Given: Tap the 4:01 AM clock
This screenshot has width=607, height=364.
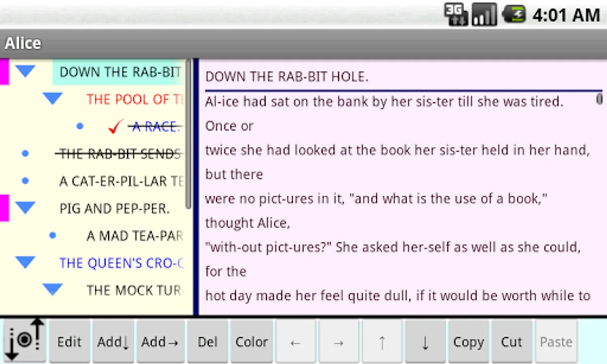Looking at the screenshot, I should 566,15.
